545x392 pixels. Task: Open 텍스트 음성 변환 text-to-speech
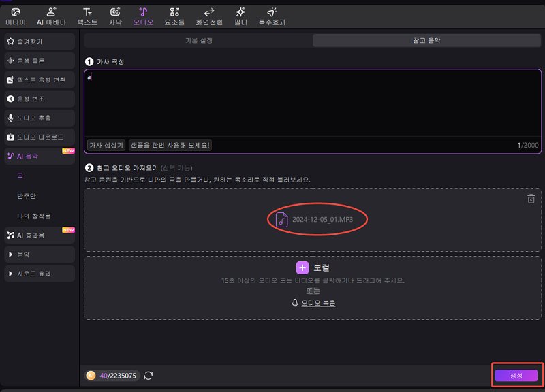pos(40,80)
